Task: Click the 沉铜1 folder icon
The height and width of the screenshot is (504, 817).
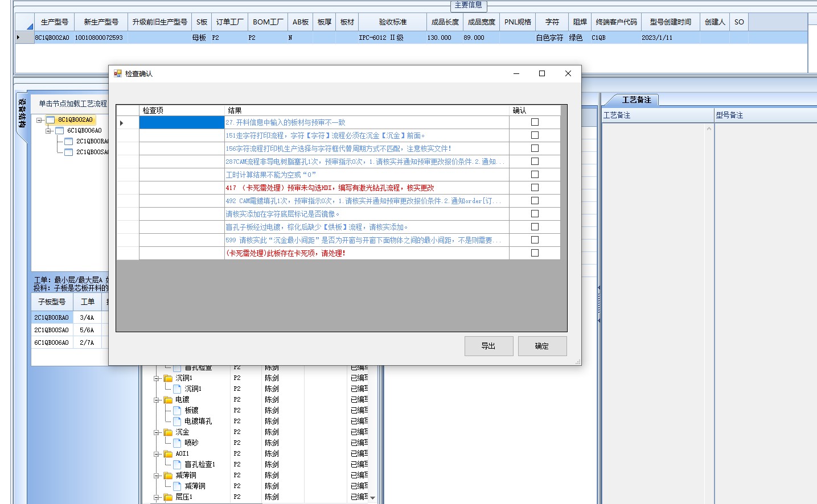Action: [169, 378]
